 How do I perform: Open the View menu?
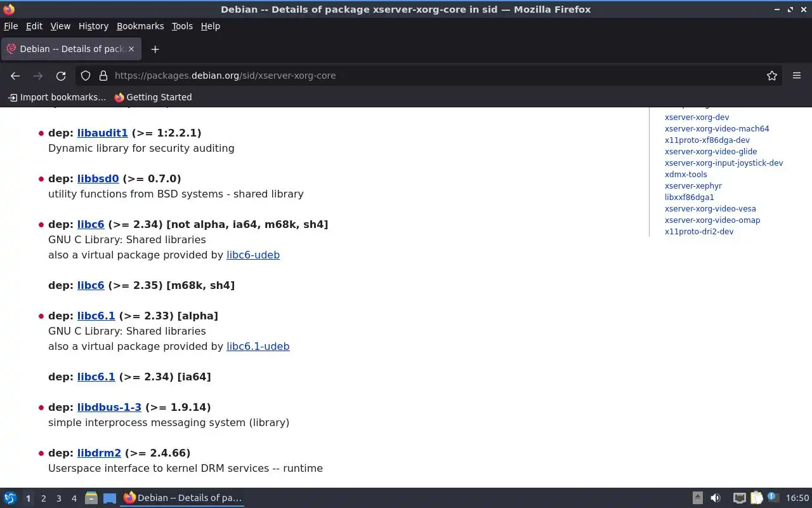(x=60, y=26)
